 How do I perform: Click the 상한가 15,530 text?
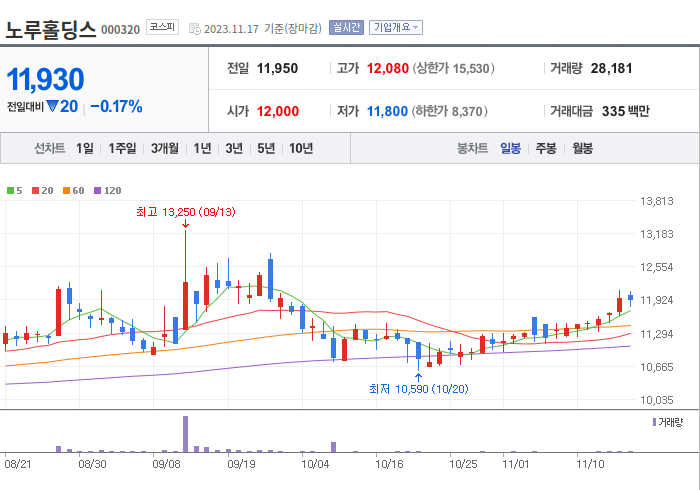pos(453,68)
